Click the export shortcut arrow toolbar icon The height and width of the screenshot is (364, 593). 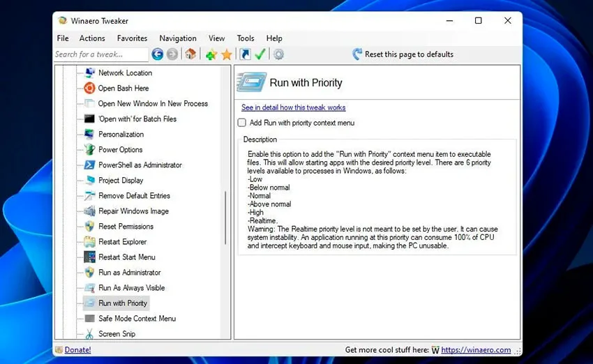(245, 54)
